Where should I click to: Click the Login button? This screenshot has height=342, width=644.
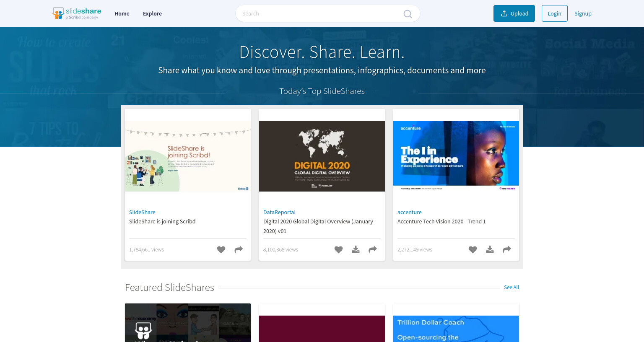[x=554, y=13]
